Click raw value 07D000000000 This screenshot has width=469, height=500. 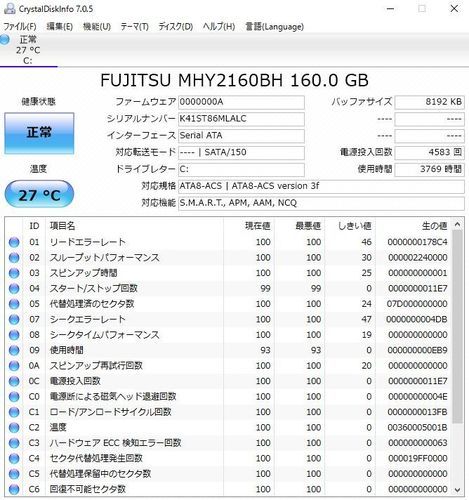(417, 304)
